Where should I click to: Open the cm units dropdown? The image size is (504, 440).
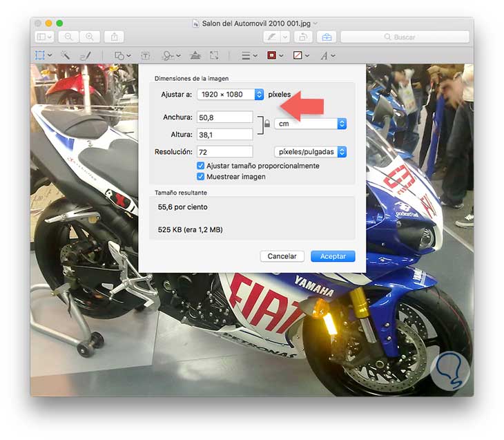[311, 124]
